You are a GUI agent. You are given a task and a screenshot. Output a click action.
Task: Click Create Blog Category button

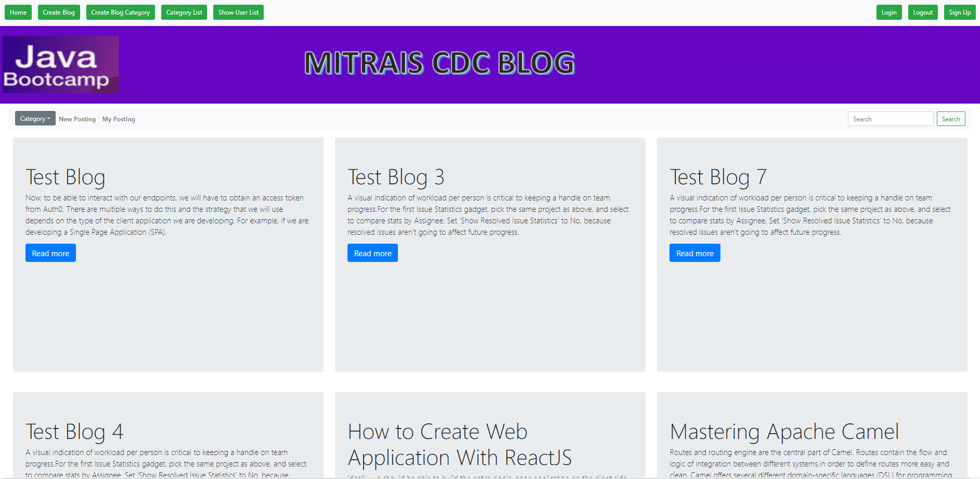click(121, 12)
